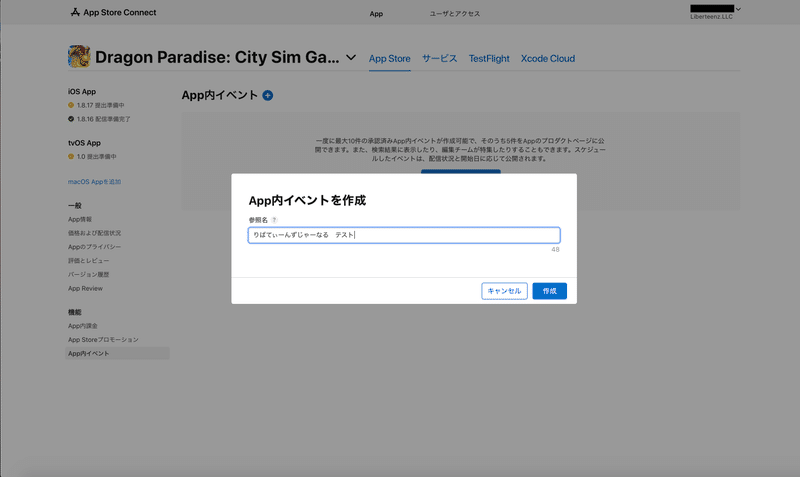Click the yellow status dot beside tvOS 1.0
The height and width of the screenshot is (477, 800).
coord(71,157)
